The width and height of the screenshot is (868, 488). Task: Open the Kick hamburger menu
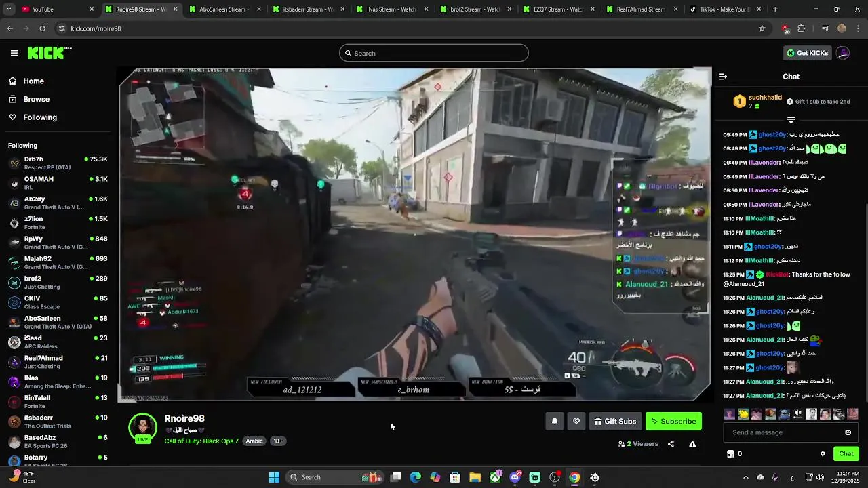(x=14, y=53)
